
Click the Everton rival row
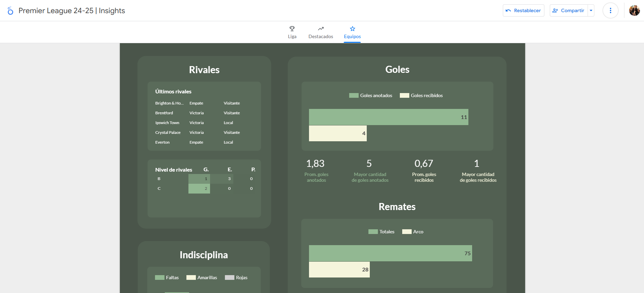point(204,142)
